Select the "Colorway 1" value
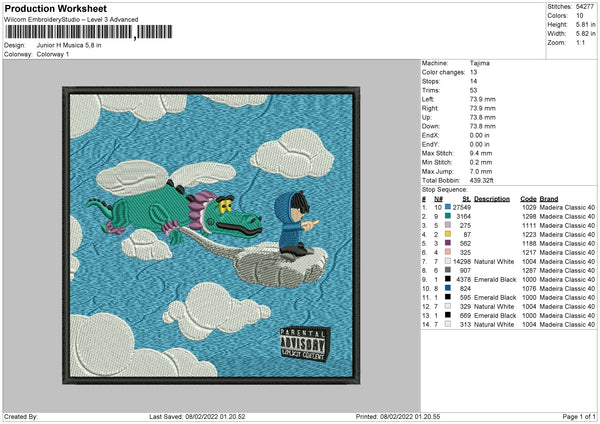The image size is (600, 424). point(53,54)
